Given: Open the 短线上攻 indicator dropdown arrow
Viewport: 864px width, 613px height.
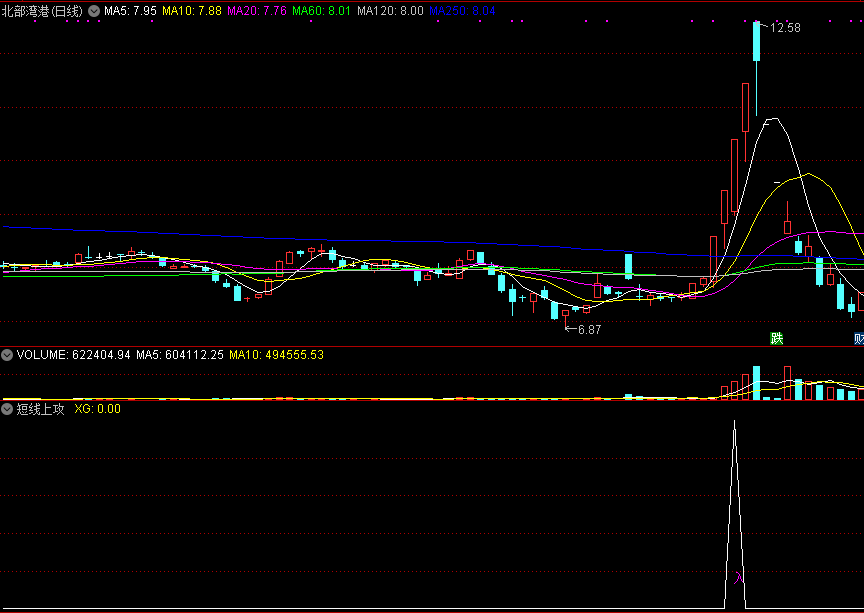Looking at the screenshot, I should (7, 409).
